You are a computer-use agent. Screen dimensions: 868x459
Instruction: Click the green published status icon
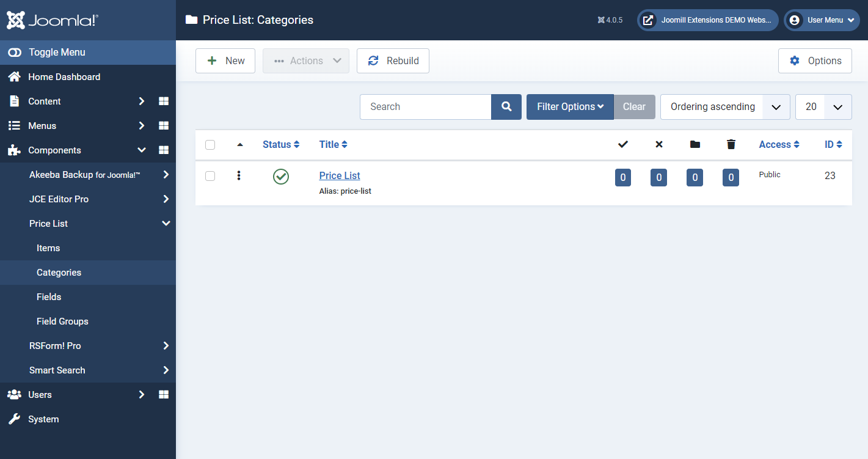coord(281,177)
